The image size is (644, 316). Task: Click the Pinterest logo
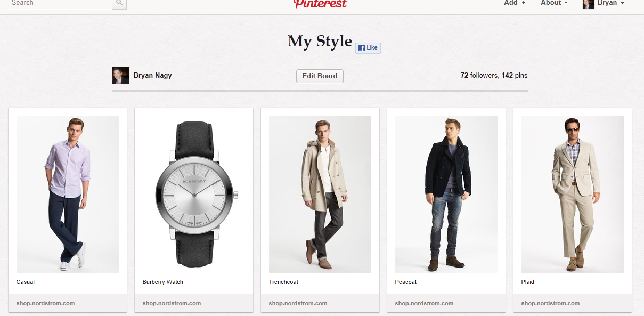coord(320,4)
